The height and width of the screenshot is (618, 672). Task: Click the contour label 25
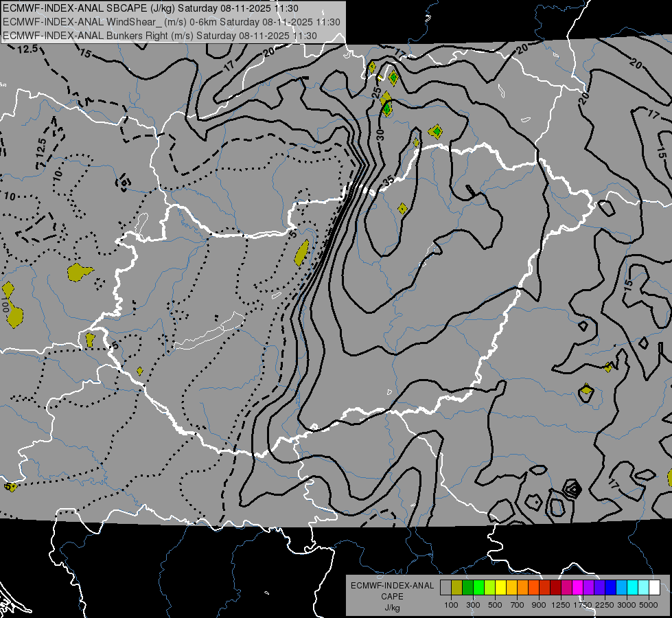[376, 92]
